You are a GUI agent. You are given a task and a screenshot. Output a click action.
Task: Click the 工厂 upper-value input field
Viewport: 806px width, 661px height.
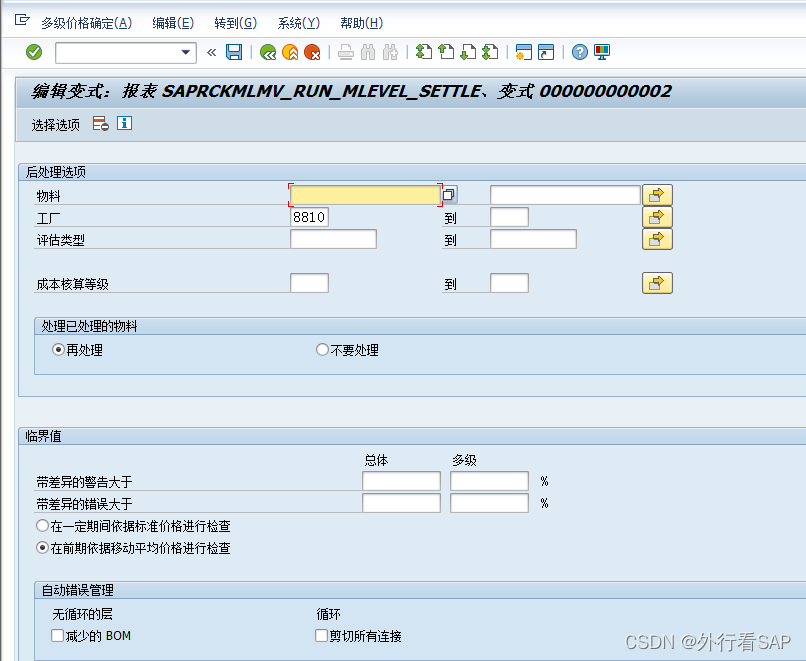click(509, 217)
